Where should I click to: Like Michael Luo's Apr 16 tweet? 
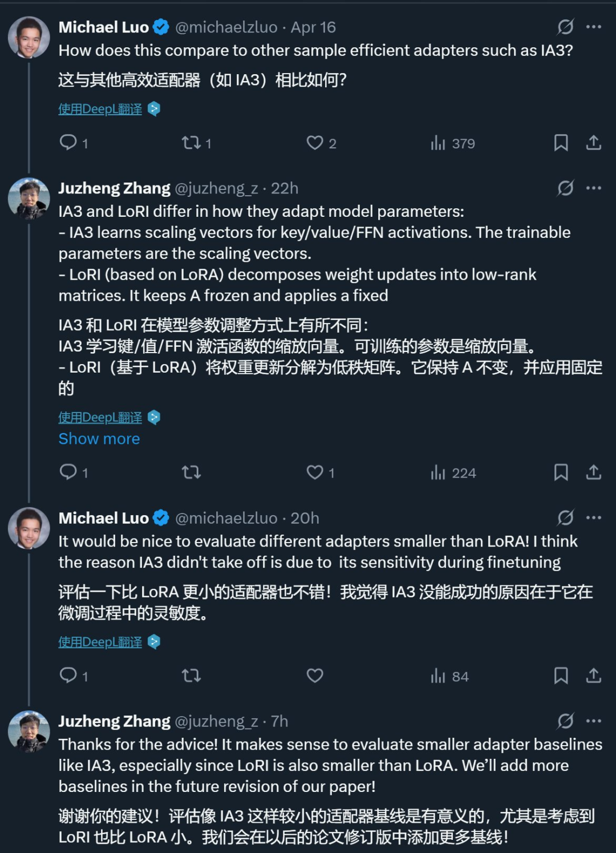tap(315, 142)
